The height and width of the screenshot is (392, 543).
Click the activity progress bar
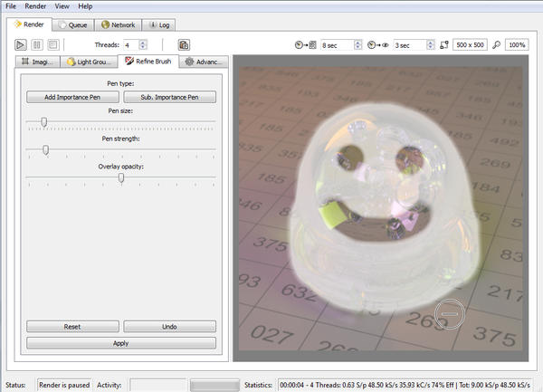pos(214,385)
